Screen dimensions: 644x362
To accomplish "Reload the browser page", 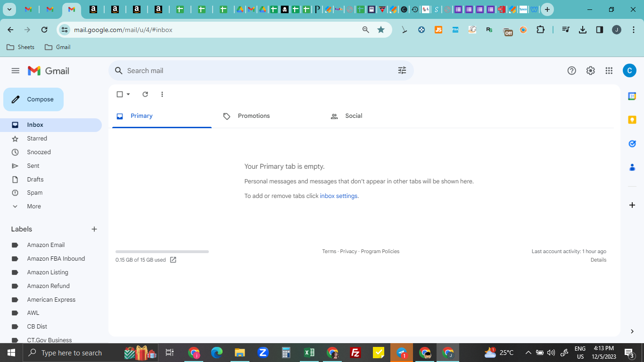I will (44, 30).
